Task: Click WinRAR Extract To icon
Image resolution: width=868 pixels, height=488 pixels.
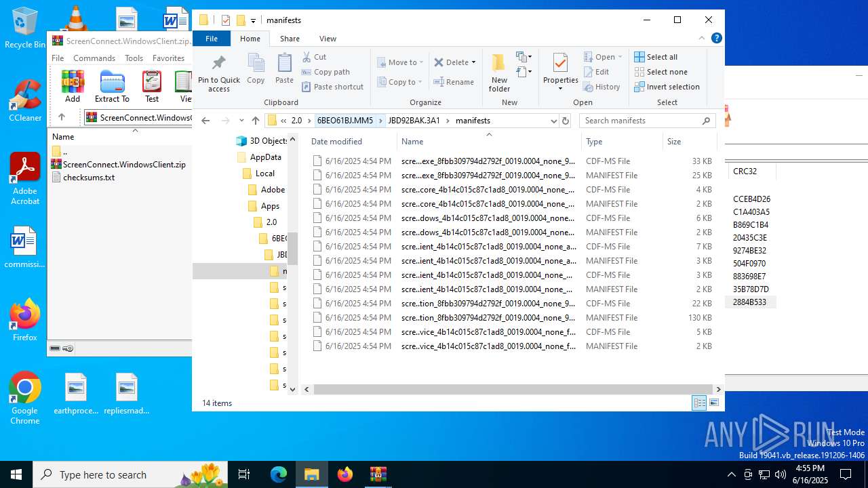Action: pyautogui.click(x=112, y=86)
